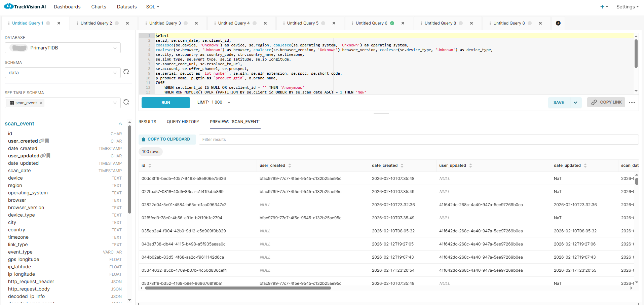The width and height of the screenshot is (644, 305).
Task: Sort by the user_updated column
Action: tap(470, 165)
